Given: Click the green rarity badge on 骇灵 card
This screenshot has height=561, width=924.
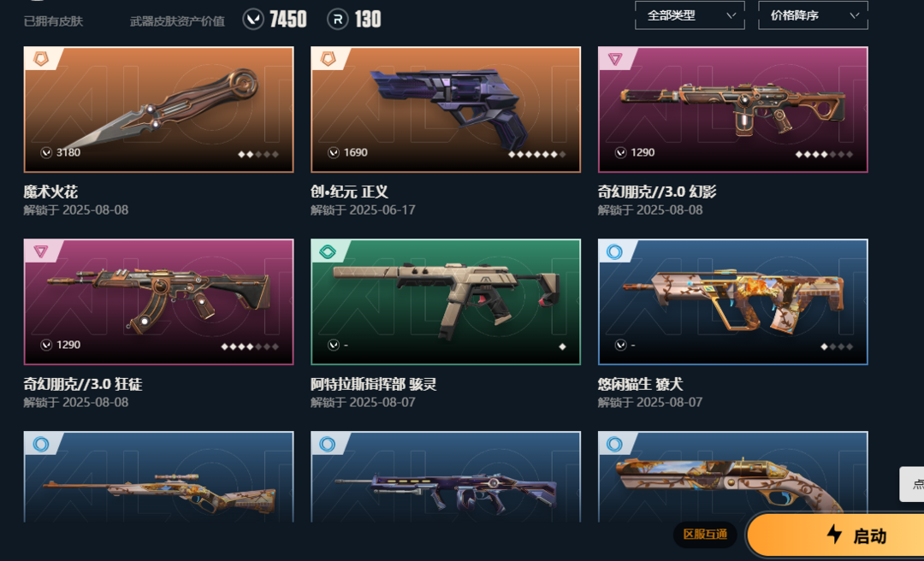Looking at the screenshot, I should pyautogui.click(x=327, y=252).
